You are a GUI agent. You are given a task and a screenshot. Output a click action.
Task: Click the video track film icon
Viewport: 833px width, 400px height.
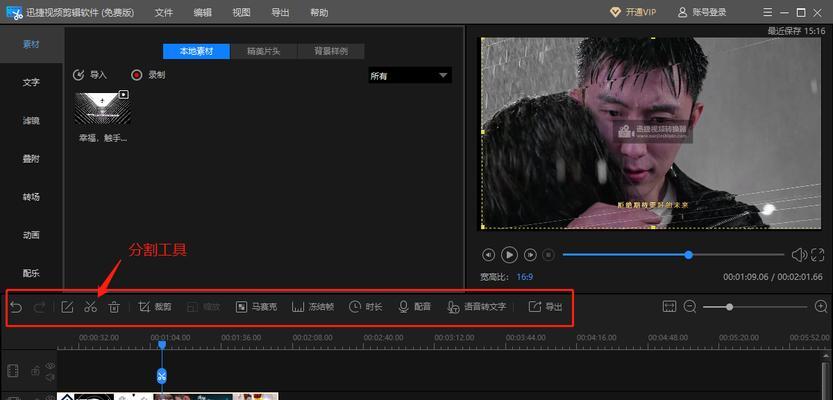click(x=14, y=371)
